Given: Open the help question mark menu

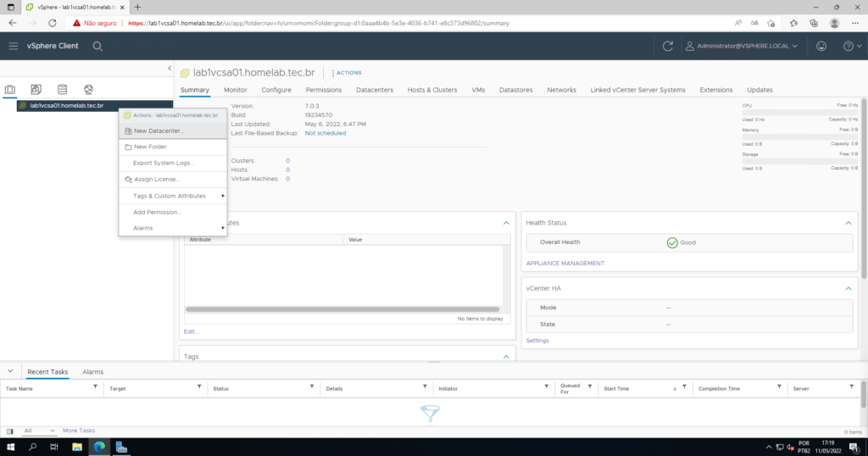Looking at the screenshot, I should 852,46.
